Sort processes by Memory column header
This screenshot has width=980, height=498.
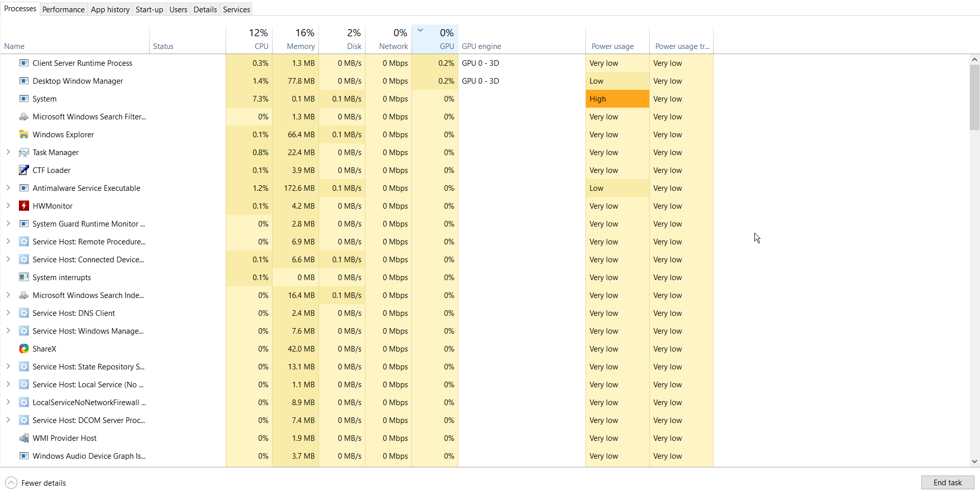point(296,39)
